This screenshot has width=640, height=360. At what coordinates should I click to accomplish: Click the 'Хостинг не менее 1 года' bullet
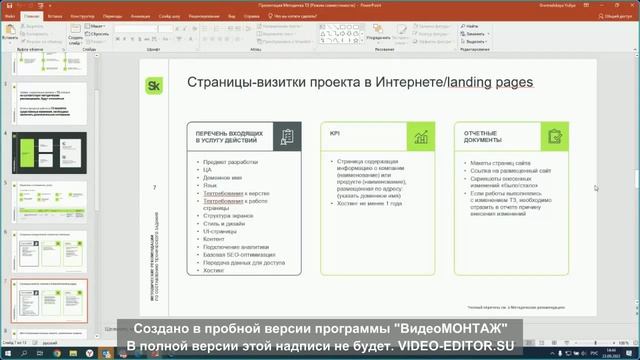tap(369, 203)
